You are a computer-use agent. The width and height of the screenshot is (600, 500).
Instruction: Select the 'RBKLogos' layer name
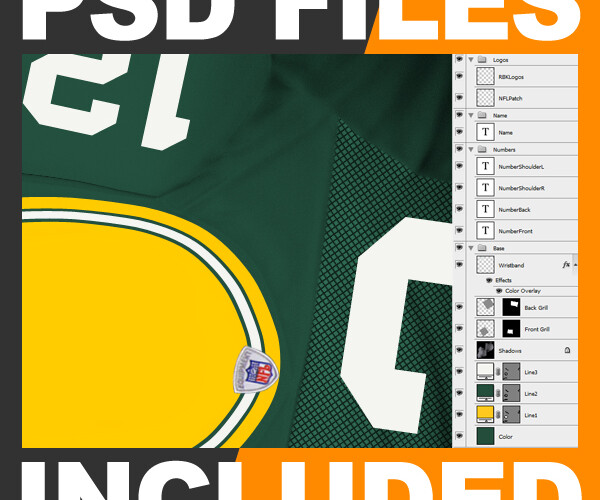511,77
